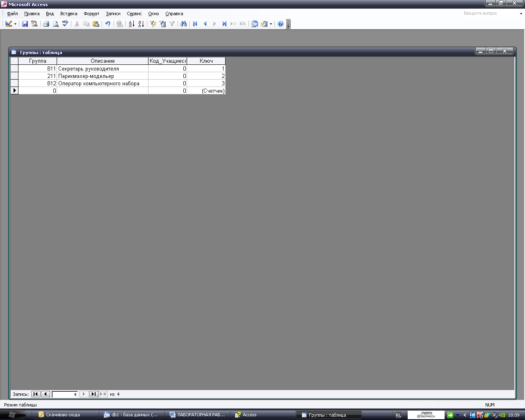The image size is (525, 420).
Task: Open the View mode dropdown arrow
Action: (15, 24)
